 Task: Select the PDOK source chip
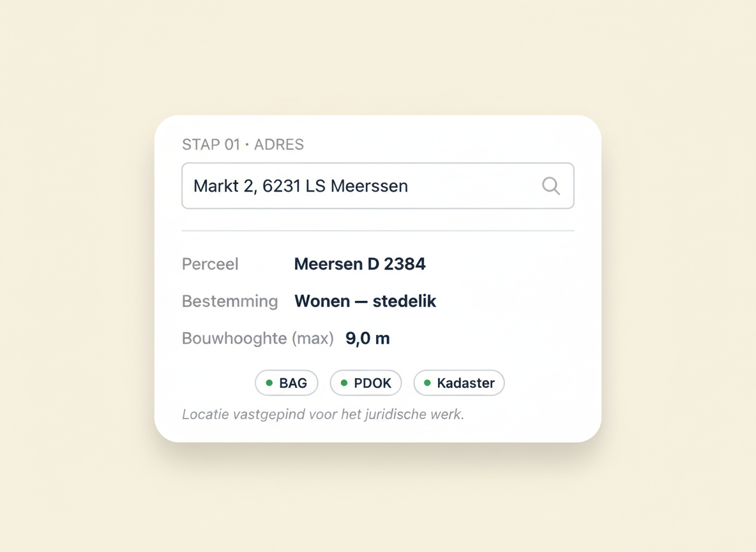click(365, 383)
